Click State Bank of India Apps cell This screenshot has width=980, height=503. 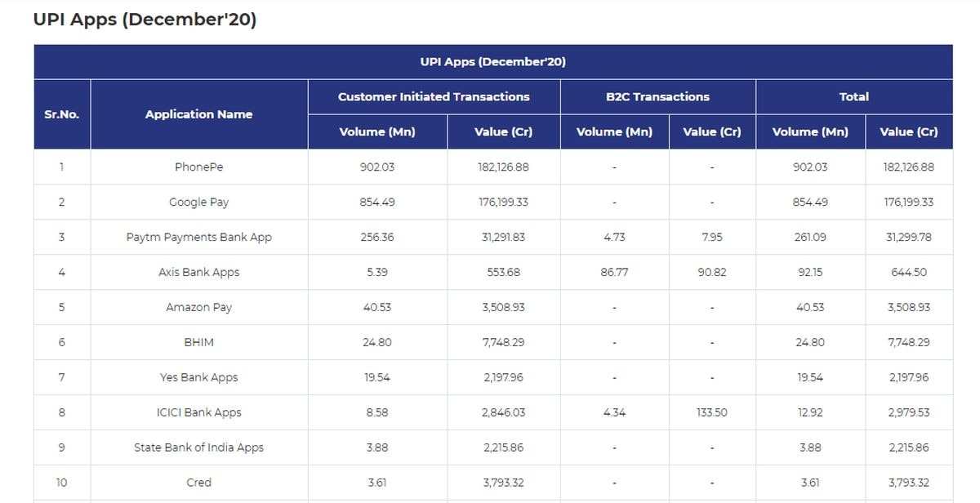point(198,447)
